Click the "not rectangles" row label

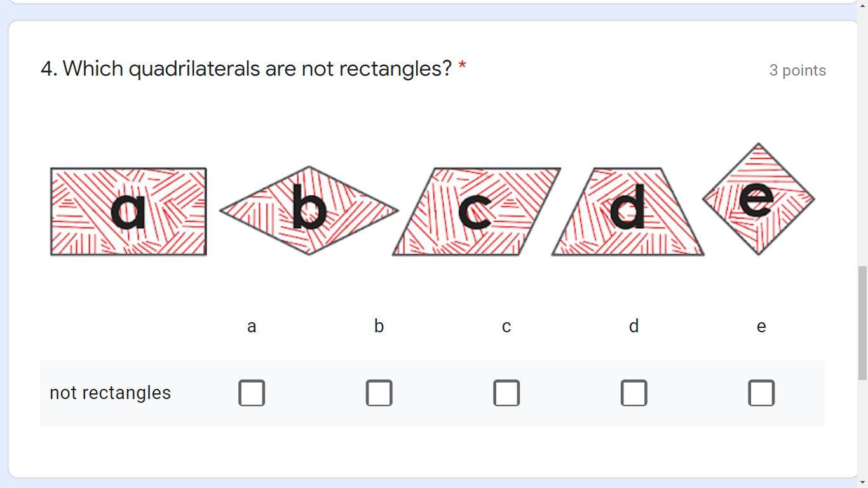(x=110, y=393)
